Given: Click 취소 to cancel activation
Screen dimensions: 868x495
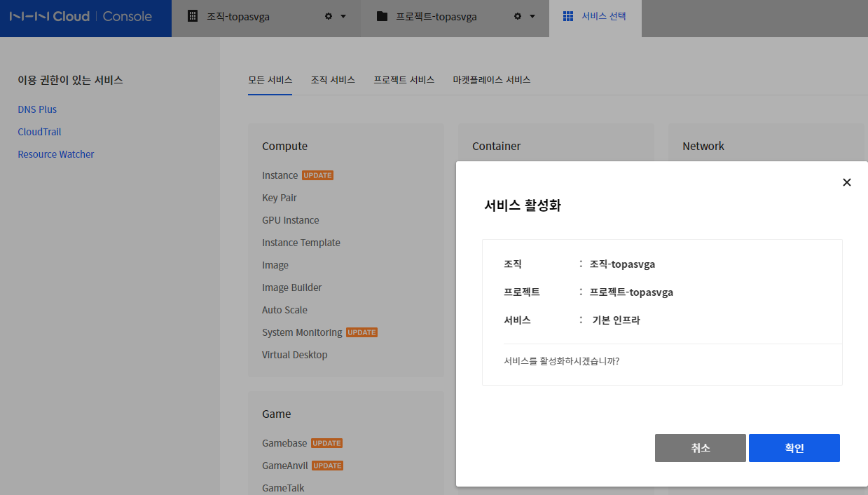Looking at the screenshot, I should click(701, 448).
